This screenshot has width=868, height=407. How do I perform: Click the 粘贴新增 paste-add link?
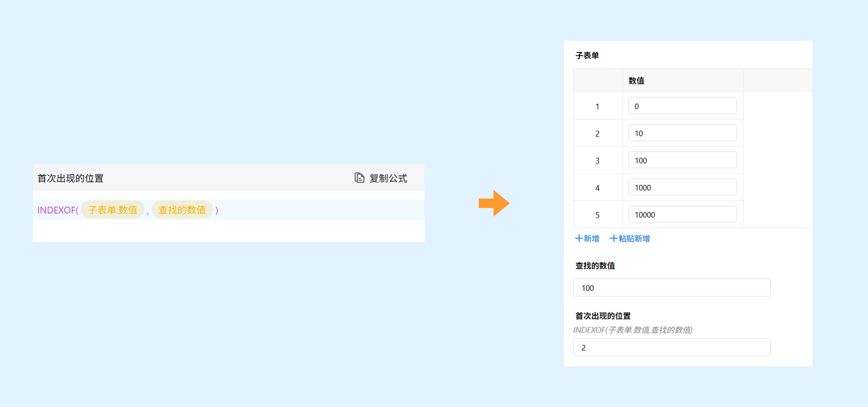[x=634, y=239]
